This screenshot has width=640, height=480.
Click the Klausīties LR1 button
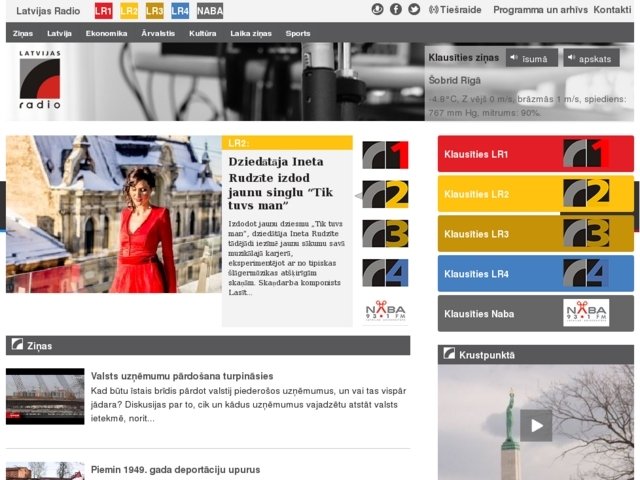[536, 153]
